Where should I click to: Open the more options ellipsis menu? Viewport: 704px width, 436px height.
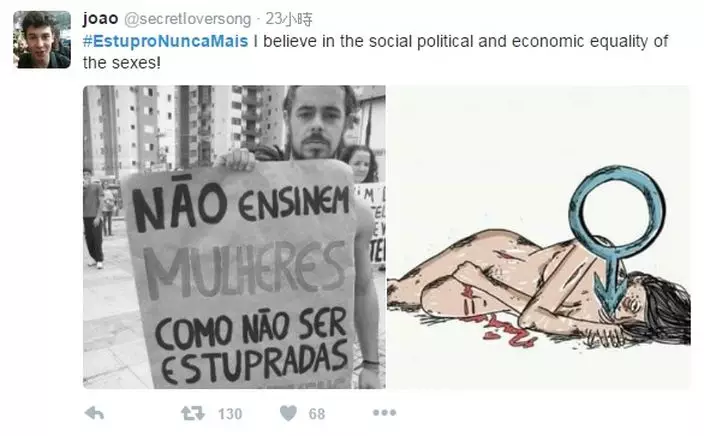pyautogui.click(x=384, y=413)
